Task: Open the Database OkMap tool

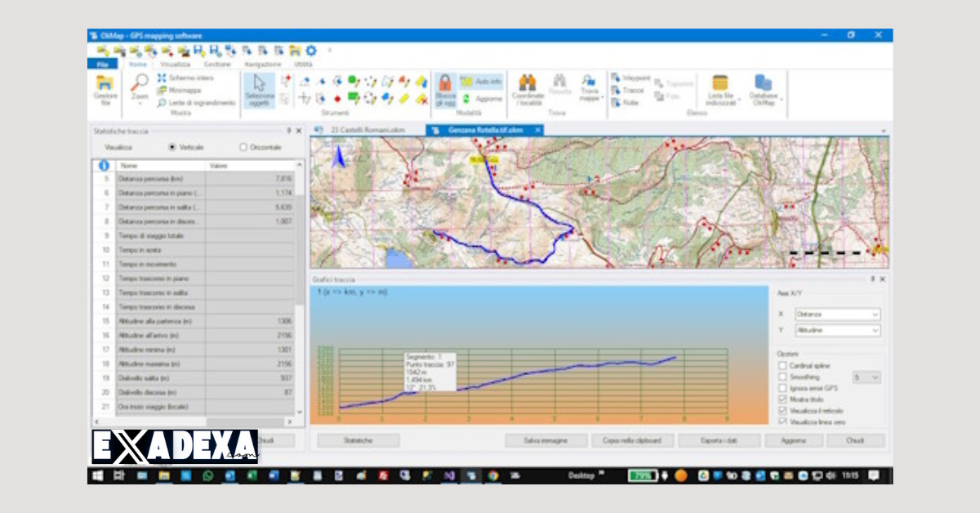Action: click(762, 87)
